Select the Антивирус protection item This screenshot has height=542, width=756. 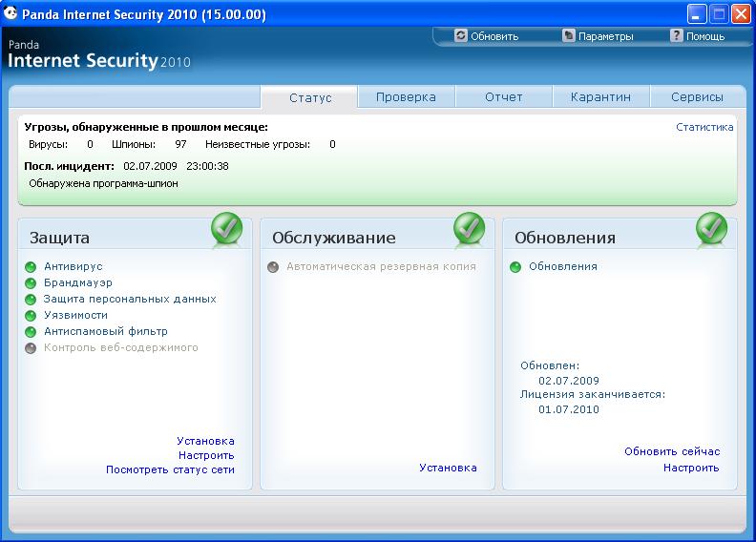(73, 266)
